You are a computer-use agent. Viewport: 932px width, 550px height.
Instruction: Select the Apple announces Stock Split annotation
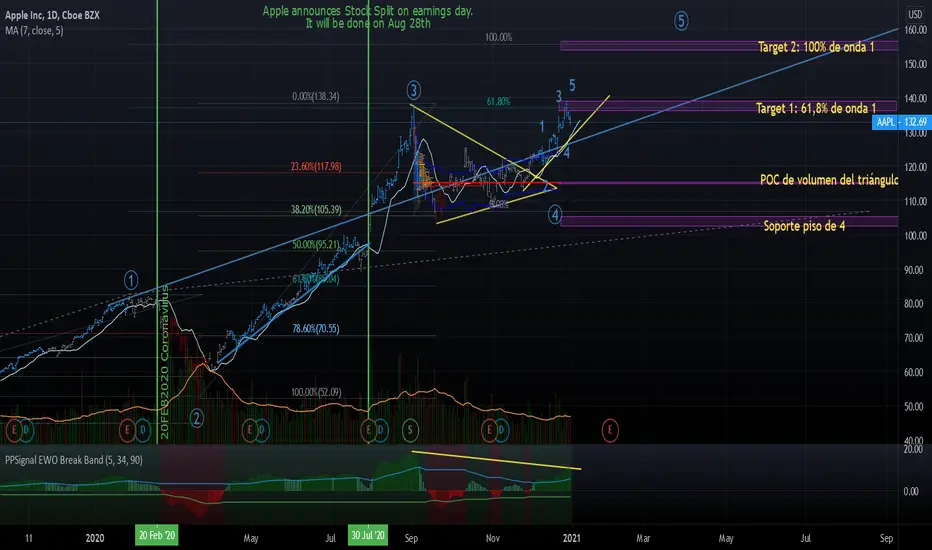368,17
